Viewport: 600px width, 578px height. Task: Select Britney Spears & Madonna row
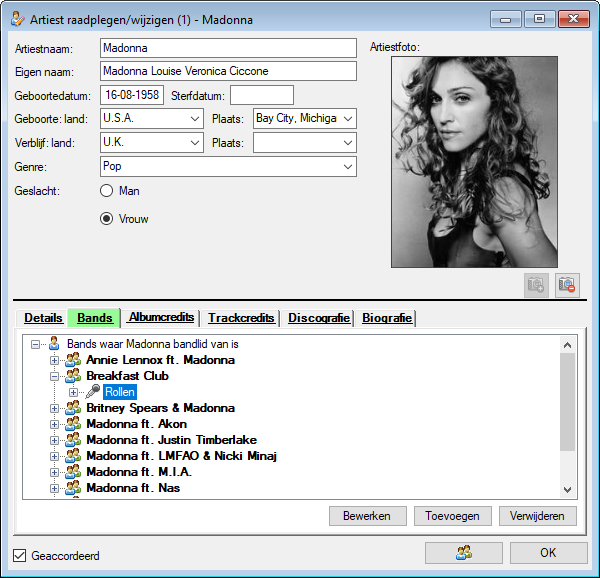[x=160, y=408]
